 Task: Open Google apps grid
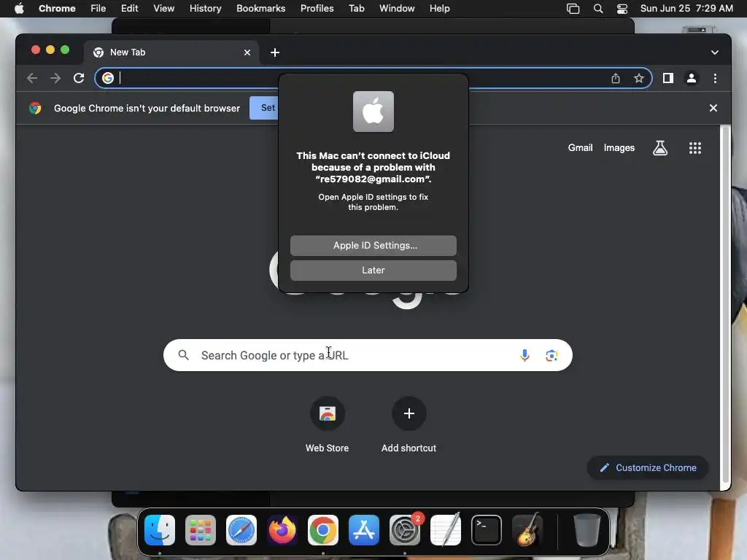(694, 148)
